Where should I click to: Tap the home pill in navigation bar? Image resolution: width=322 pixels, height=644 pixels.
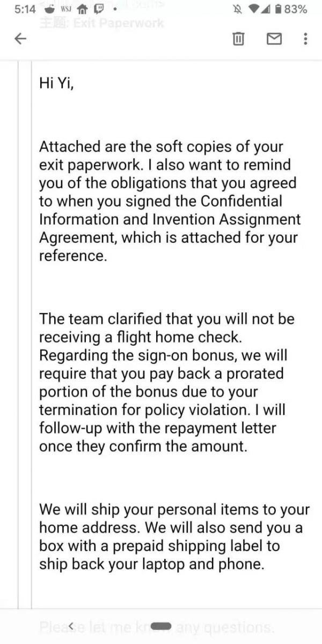click(x=160, y=626)
